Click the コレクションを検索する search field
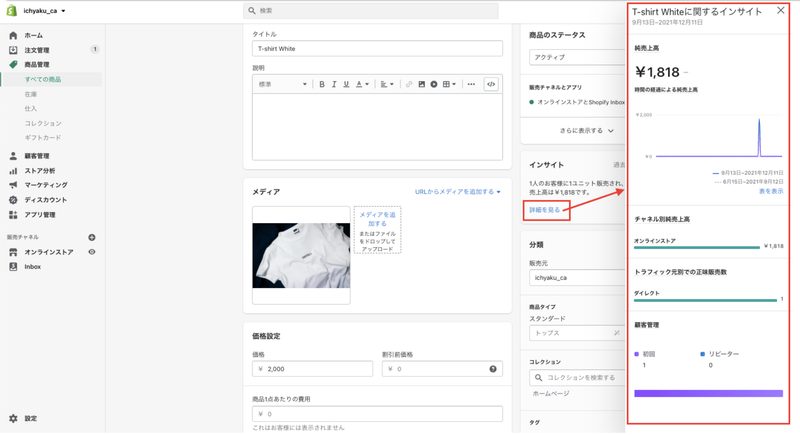800x435 pixels. point(577,378)
